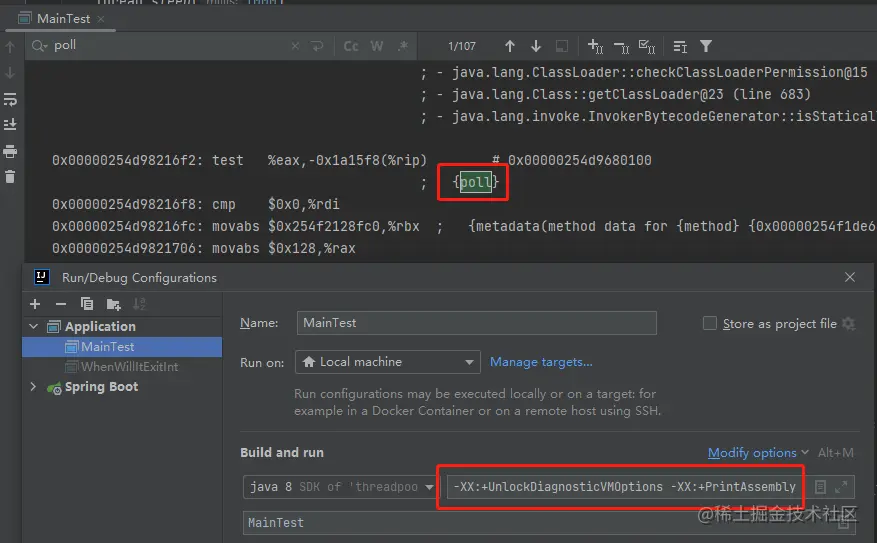Click the Name field with MainTest
877x543 pixels.
click(477, 323)
